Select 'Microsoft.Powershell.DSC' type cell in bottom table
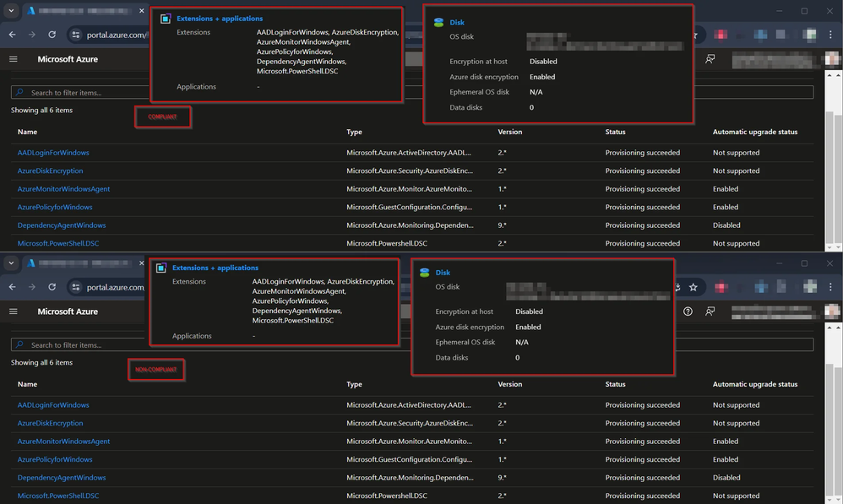This screenshot has width=843, height=504. (387, 496)
